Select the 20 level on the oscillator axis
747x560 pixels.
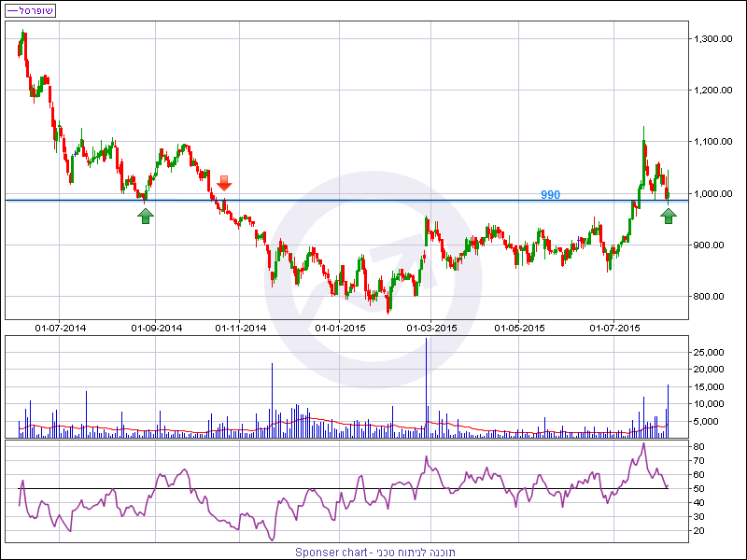pos(698,530)
